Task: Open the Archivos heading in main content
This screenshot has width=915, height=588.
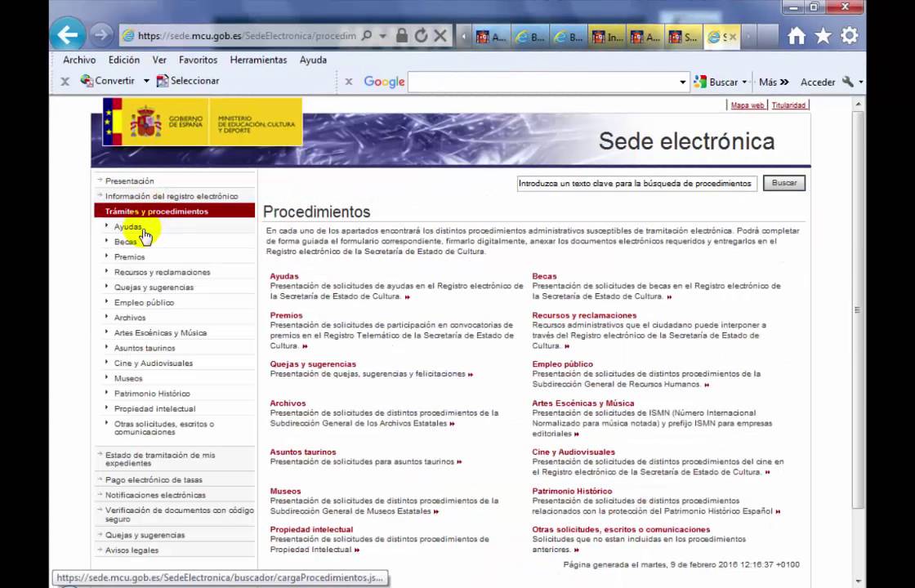Action: (x=288, y=403)
